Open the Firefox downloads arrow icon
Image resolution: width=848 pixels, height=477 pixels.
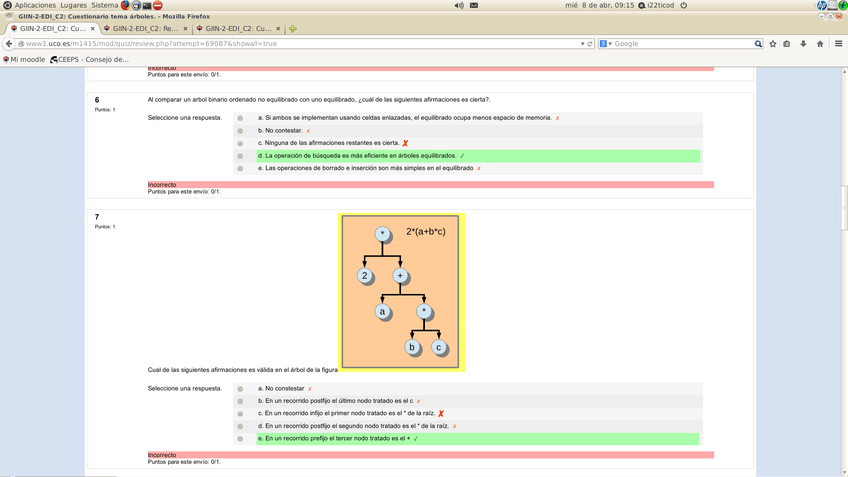803,44
